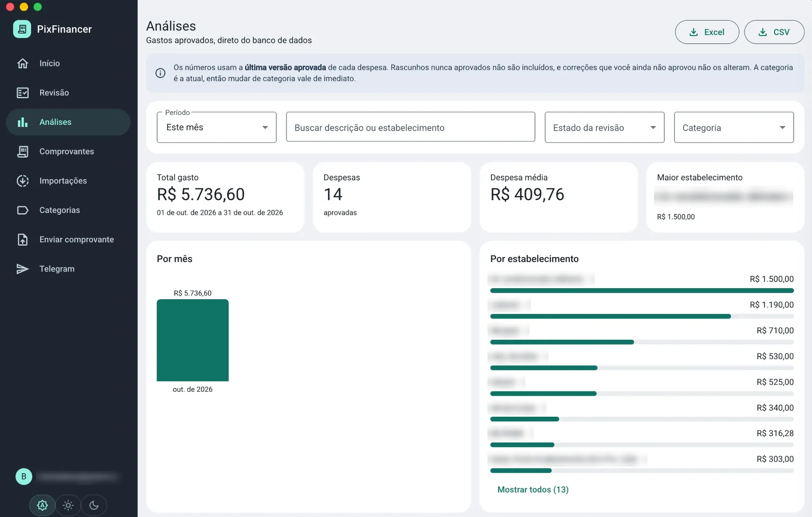Click the R$ 316,28 establishment amount

pos(775,433)
